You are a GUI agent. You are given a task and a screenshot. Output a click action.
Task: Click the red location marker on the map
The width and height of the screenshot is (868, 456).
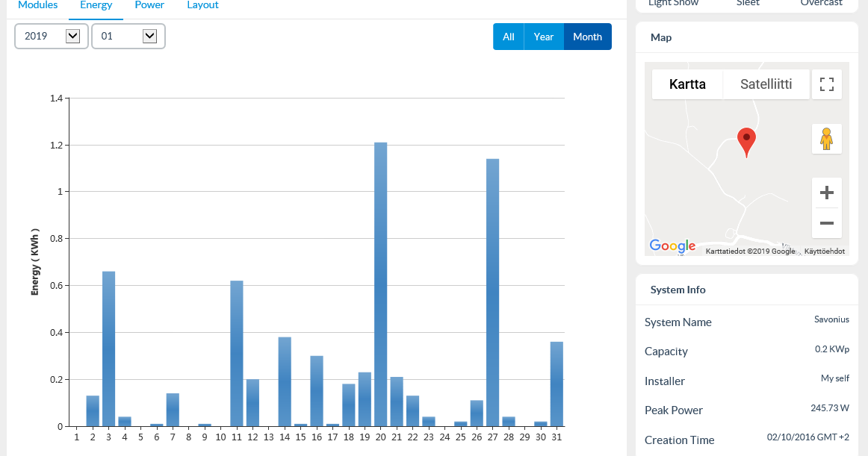tap(747, 142)
